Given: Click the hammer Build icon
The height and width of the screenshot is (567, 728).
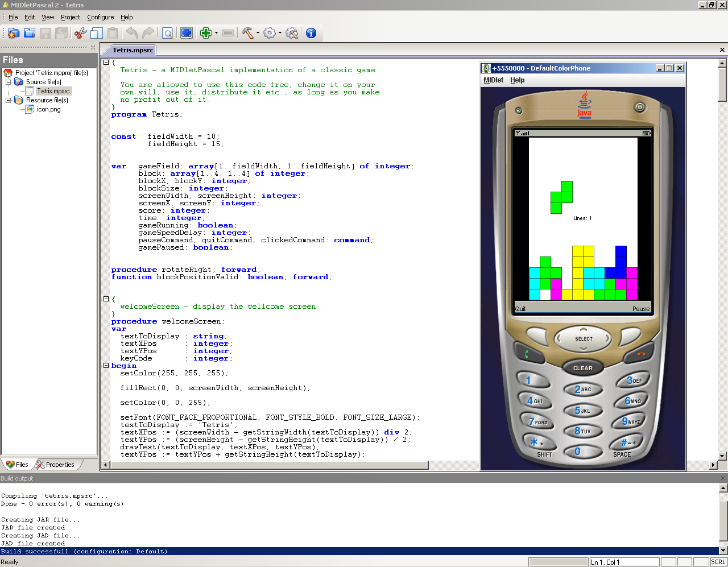Looking at the screenshot, I should point(247,33).
